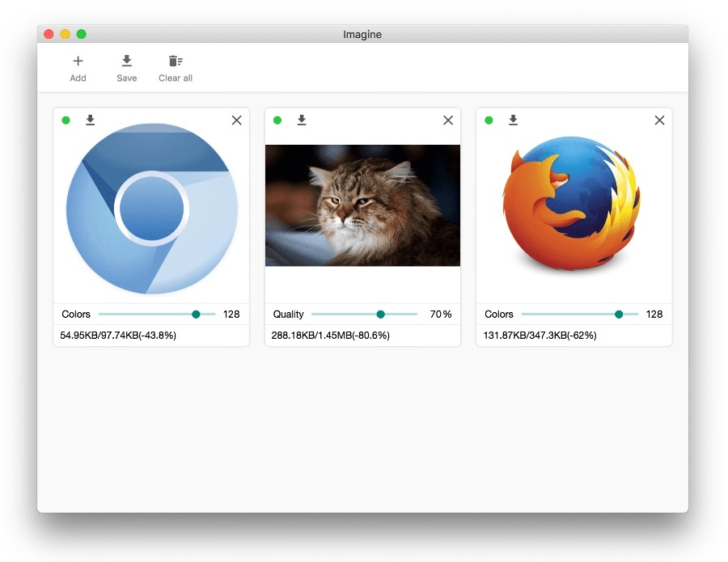Click green status dot on cat card
This screenshot has width=728, height=562.
pos(277,120)
